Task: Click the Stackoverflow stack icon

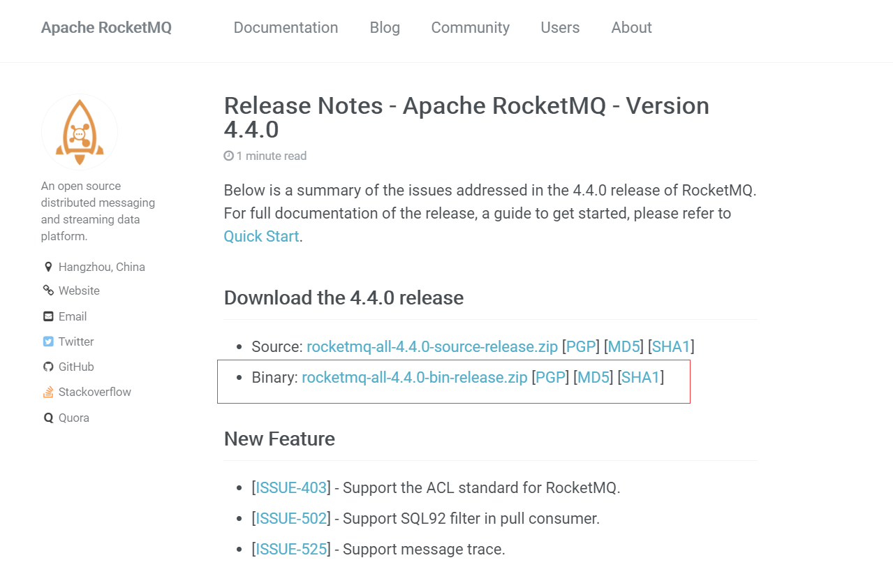Action: click(x=48, y=392)
